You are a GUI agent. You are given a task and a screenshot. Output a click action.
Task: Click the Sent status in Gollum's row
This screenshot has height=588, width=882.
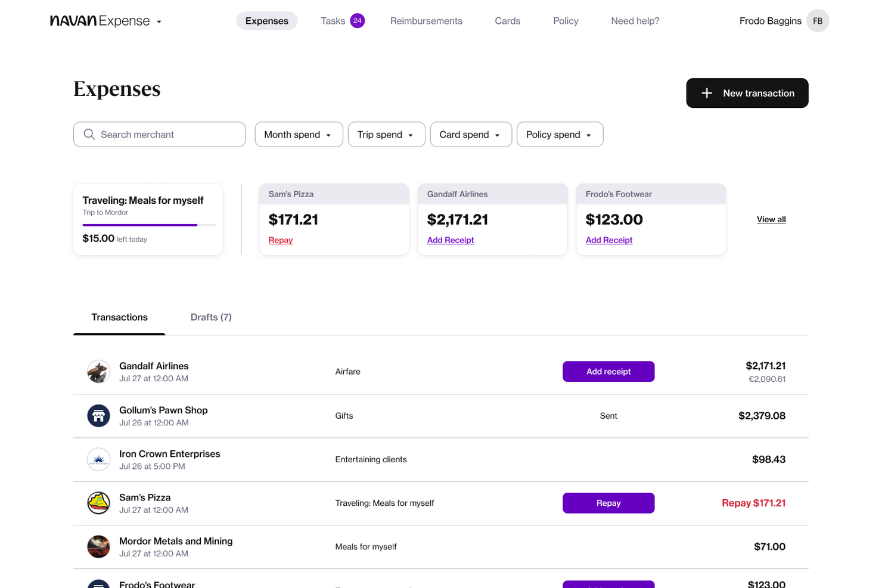(x=608, y=416)
